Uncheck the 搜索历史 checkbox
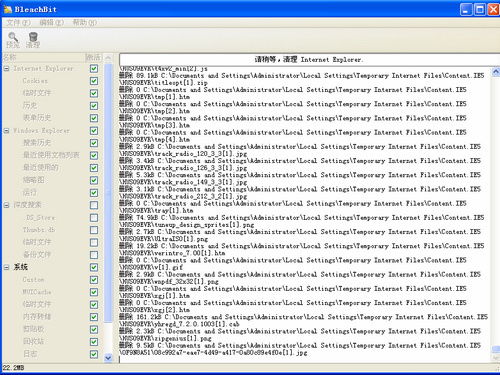500x375 pixels. (x=94, y=143)
